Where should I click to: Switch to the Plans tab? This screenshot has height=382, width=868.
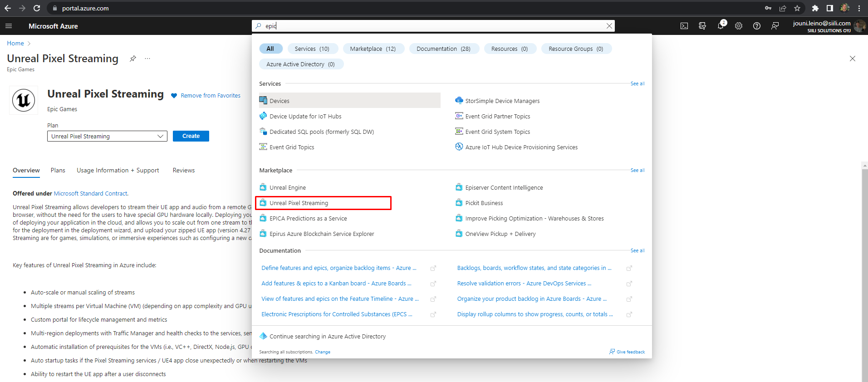[58, 170]
